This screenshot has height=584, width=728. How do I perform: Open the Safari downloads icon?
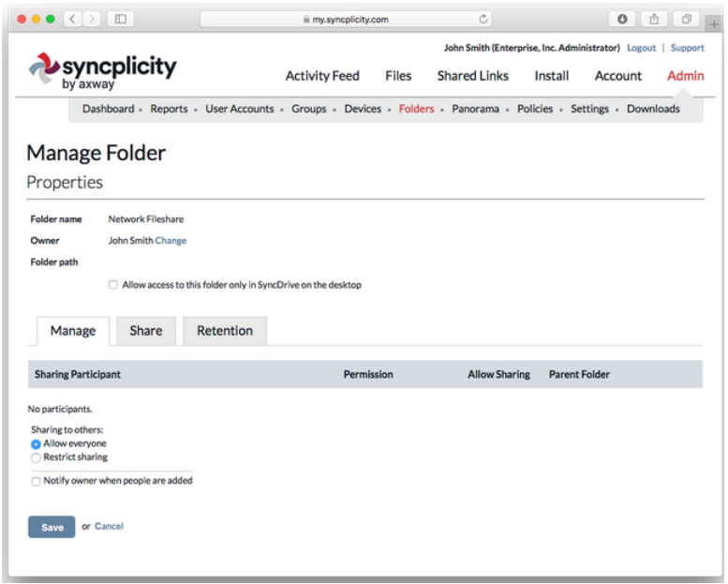point(622,19)
